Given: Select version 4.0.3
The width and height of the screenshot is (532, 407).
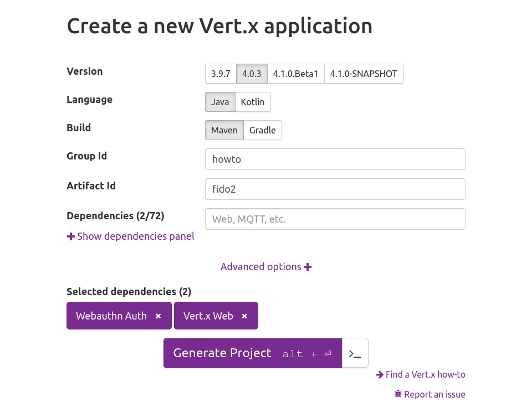Looking at the screenshot, I should click(252, 74).
